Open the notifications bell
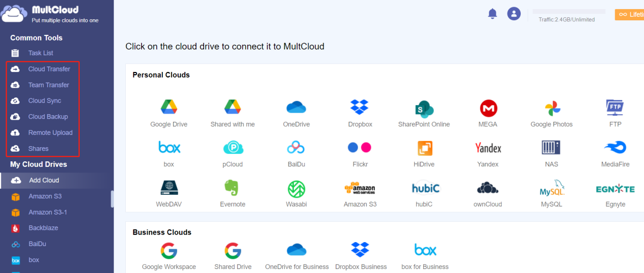 pos(492,14)
